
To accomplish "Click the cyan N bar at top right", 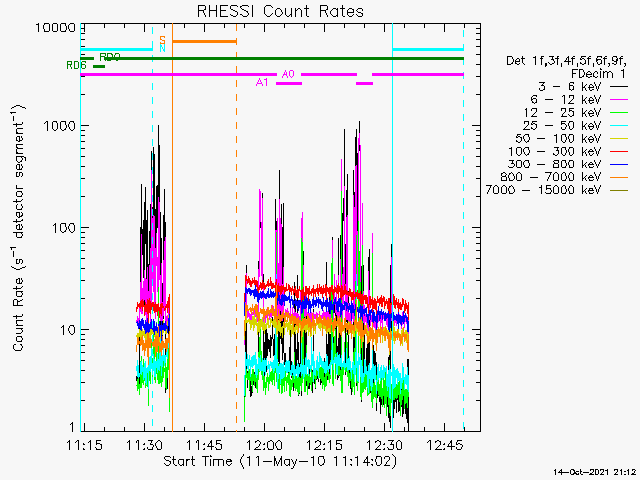I will tap(428, 49).
